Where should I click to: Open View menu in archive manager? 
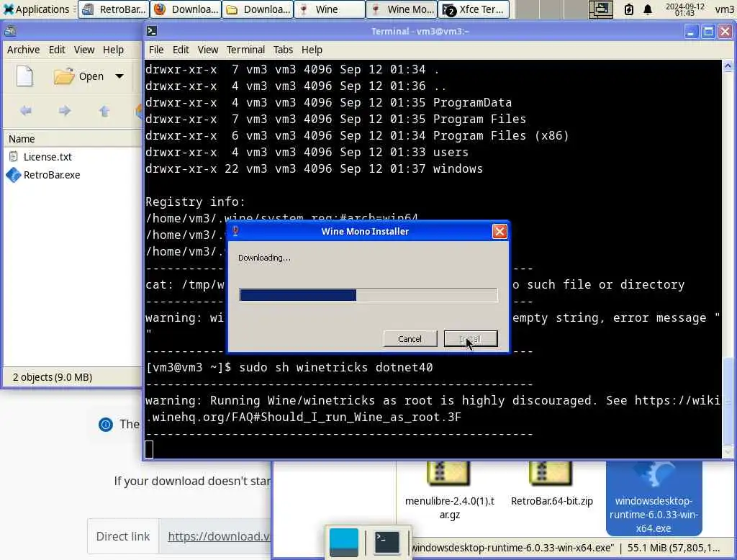[84, 50]
